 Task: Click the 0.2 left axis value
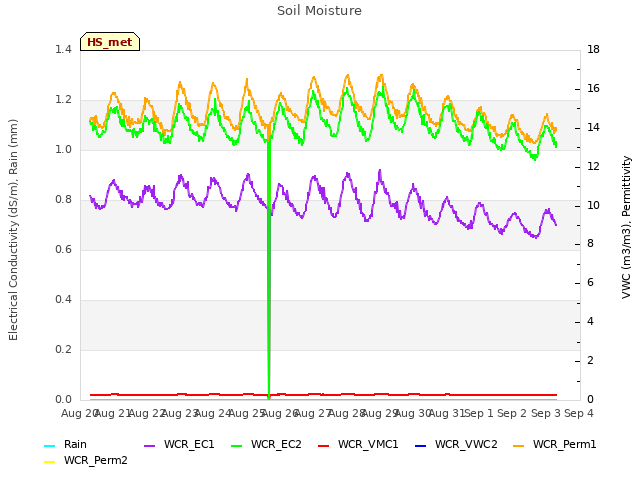point(63,350)
